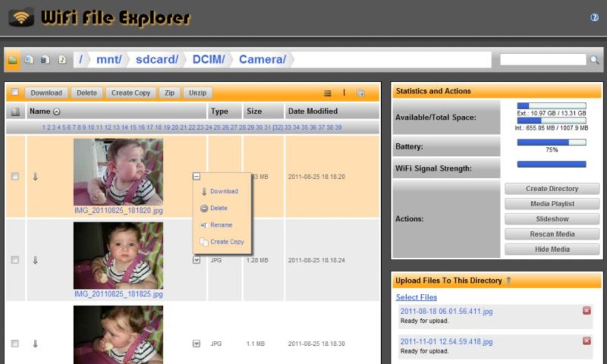Click the IMG_20110825_181820.jpg filename link
The width and height of the screenshot is (607, 364).
pyautogui.click(x=118, y=211)
